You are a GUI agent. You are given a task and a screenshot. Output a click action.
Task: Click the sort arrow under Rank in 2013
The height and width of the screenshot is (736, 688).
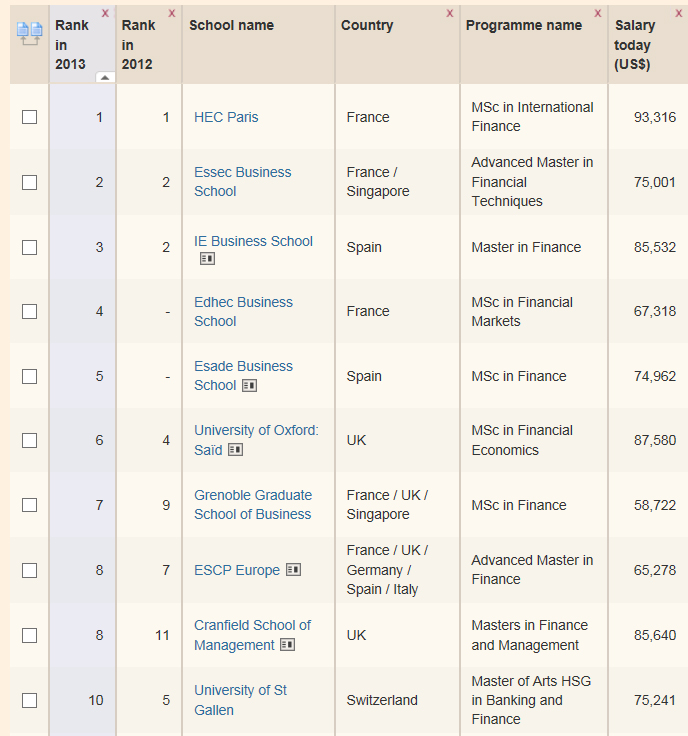[105, 77]
